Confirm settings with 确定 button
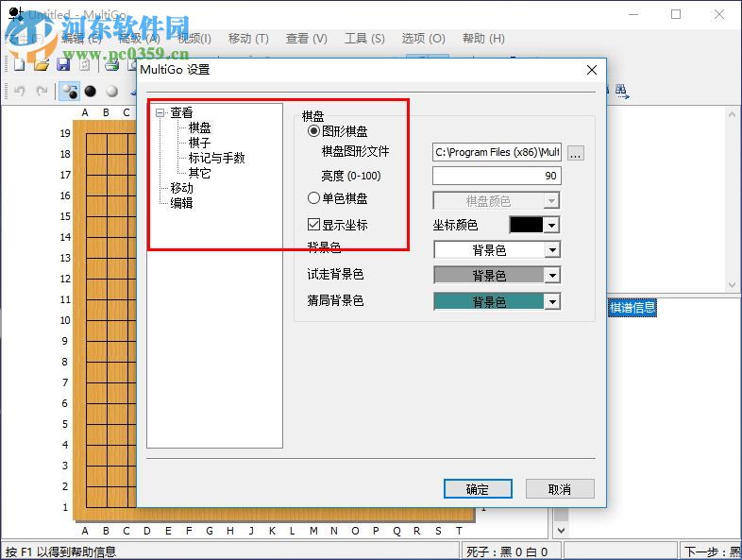The height and width of the screenshot is (560, 742). [x=478, y=488]
